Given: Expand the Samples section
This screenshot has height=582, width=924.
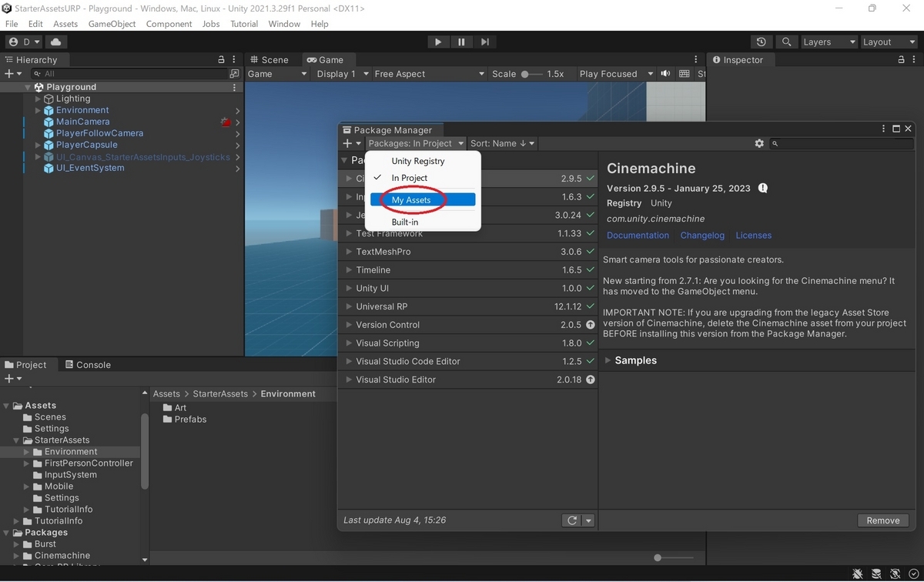Looking at the screenshot, I should (x=610, y=360).
